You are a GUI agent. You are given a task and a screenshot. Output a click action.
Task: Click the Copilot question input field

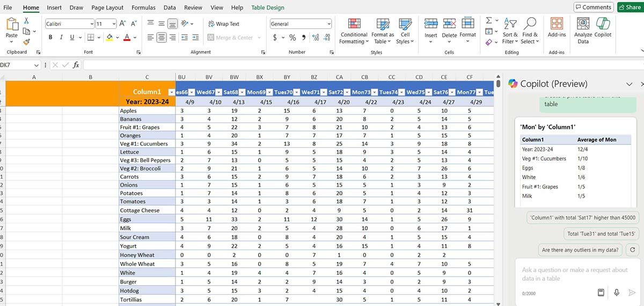574,274
